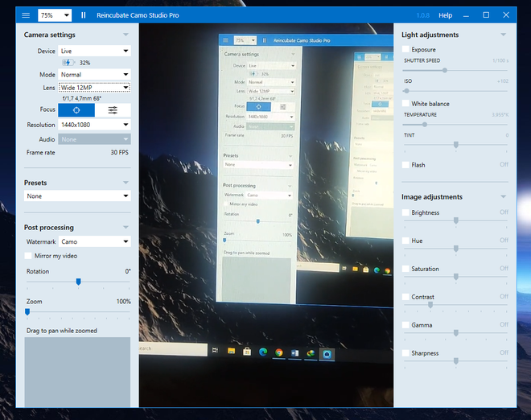Open the Help menu

[x=446, y=15]
